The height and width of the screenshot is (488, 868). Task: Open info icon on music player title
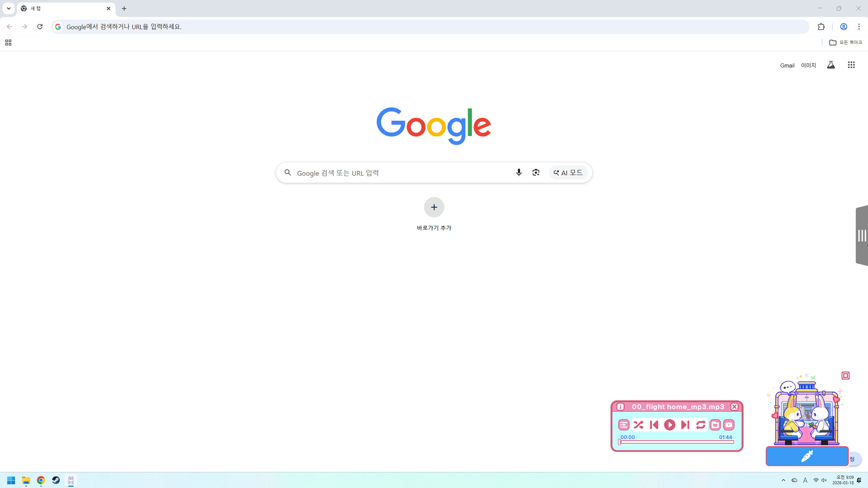click(620, 407)
